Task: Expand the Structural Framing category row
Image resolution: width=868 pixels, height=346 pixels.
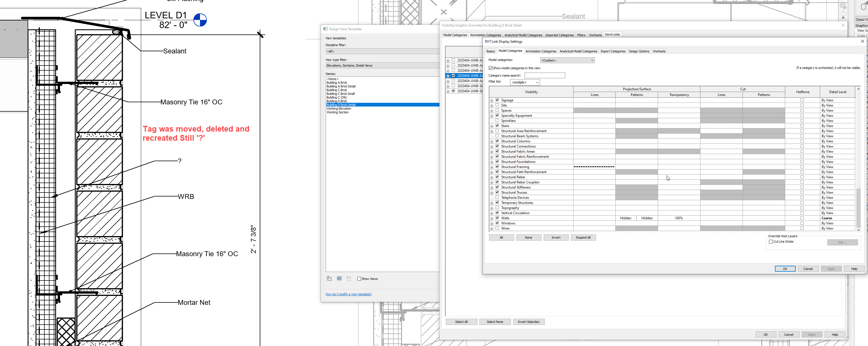Action: point(492,167)
